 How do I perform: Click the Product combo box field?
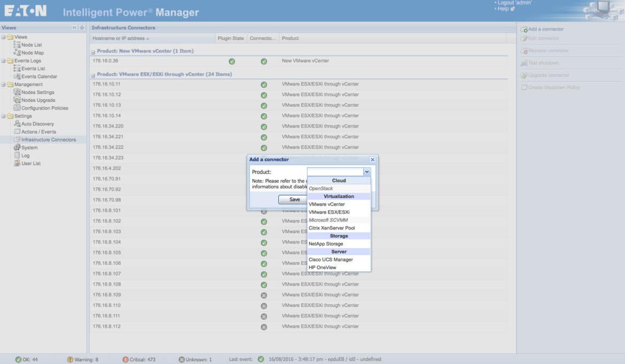pos(335,172)
